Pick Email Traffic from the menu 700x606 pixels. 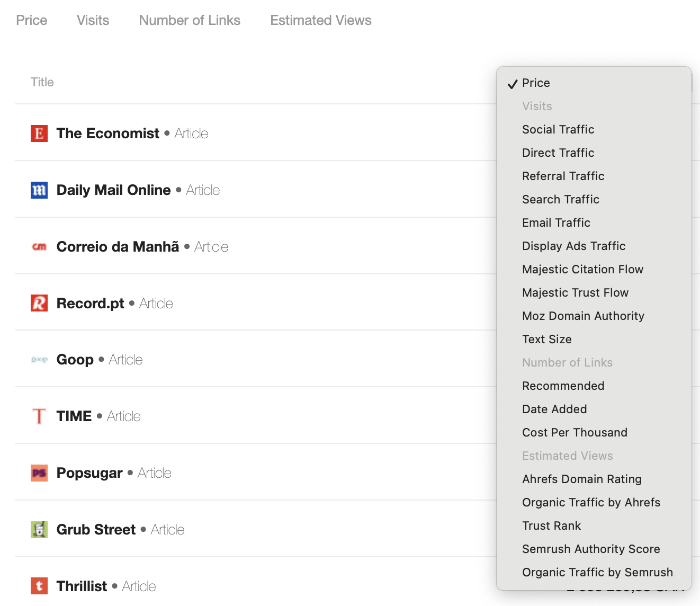[x=594, y=222]
